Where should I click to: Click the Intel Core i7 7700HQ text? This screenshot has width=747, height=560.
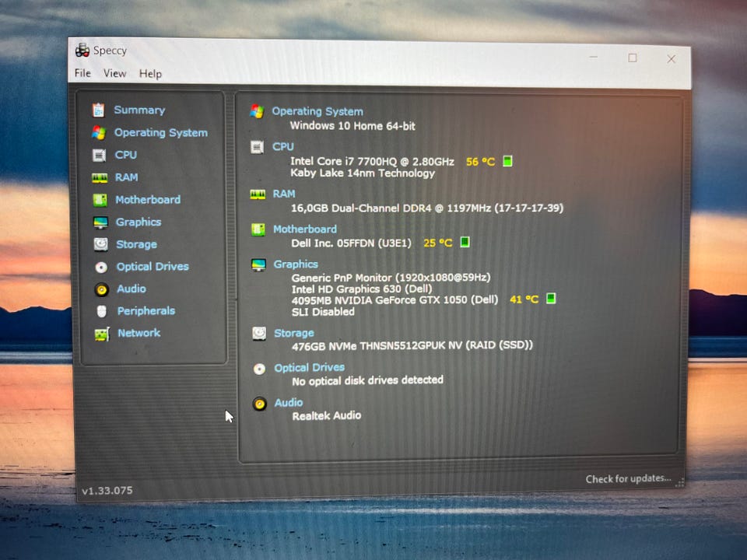click(372, 162)
